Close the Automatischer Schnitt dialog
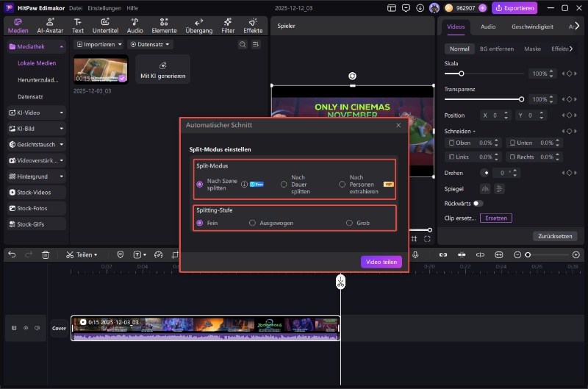This screenshot has width=588, height=389. click(x=398, y=125)
